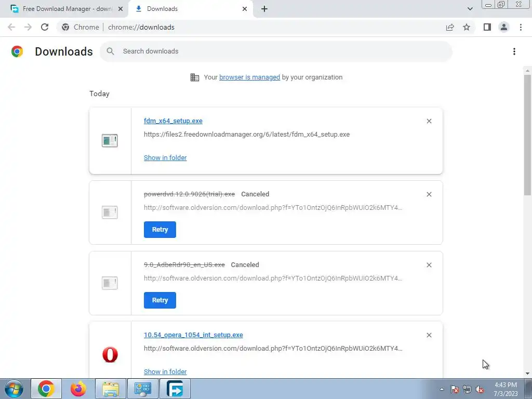
Task: Click the fdm download URL text
Action: 247,135
